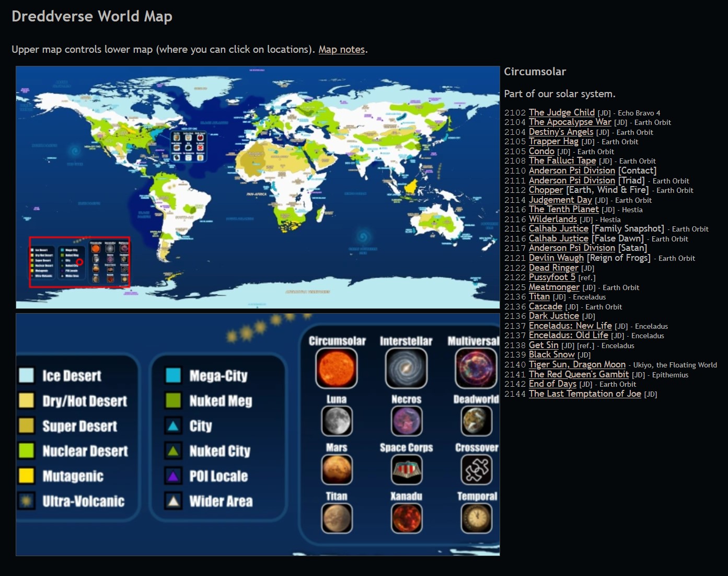Click the Circumsolar sun icon
Viewport: 728px width, 576px height.
pyautogui.click(x=337, y=368)
